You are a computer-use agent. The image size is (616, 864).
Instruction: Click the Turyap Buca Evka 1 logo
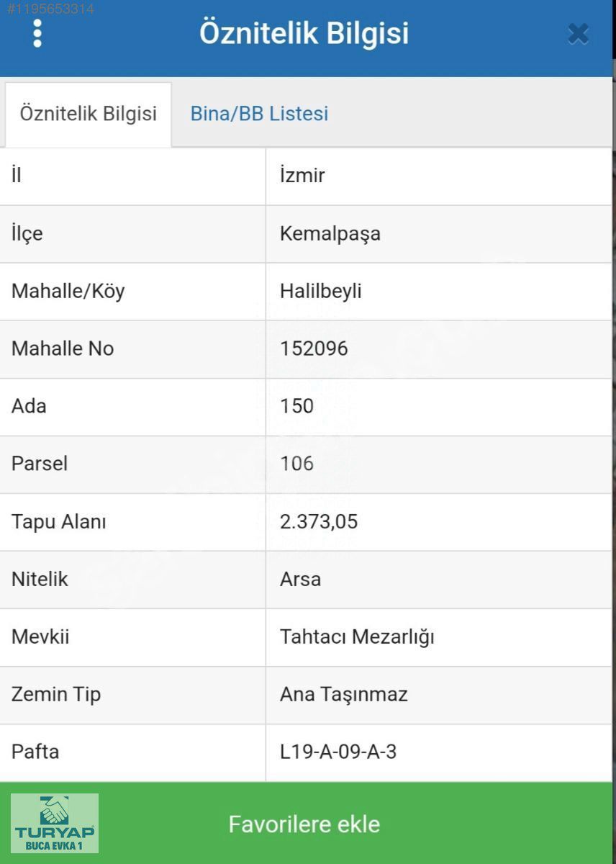coord(55,824)
